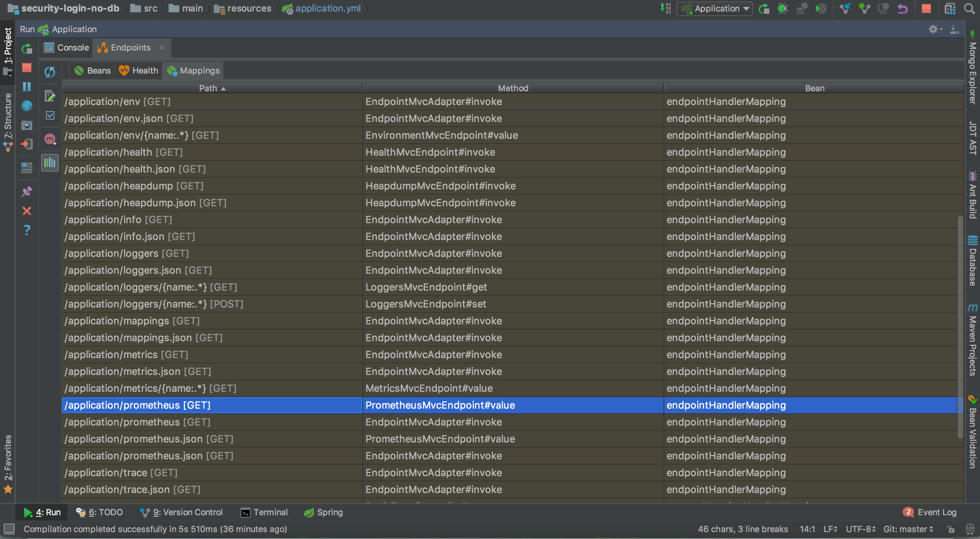Open the pink 'm' request methods dropdown

pos(50,139)
